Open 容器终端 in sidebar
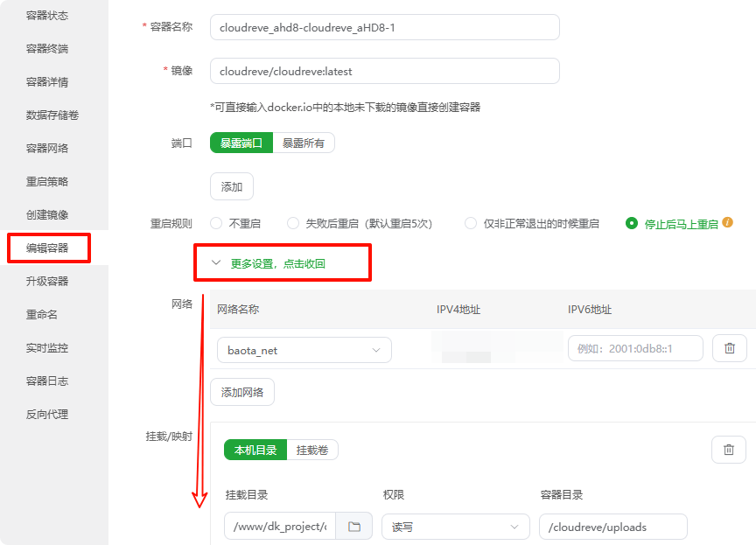Screen dimensions: 756x545 point(47,49)
